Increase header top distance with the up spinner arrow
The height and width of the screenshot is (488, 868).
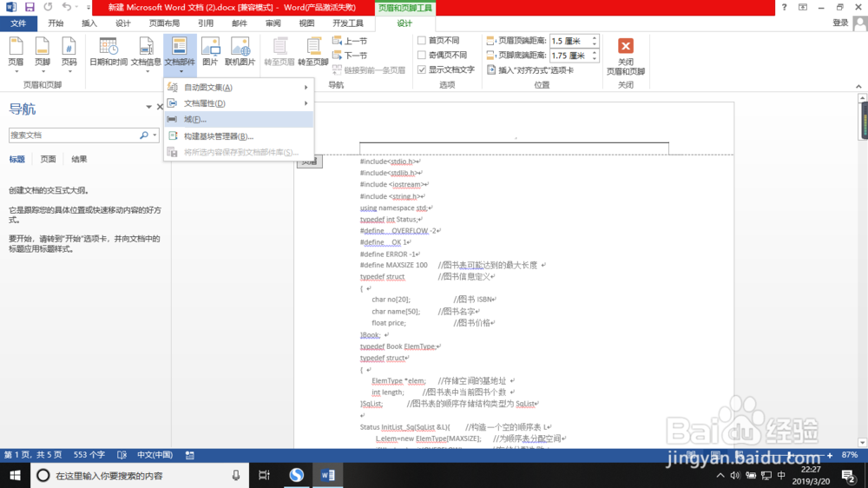(595, 38)
